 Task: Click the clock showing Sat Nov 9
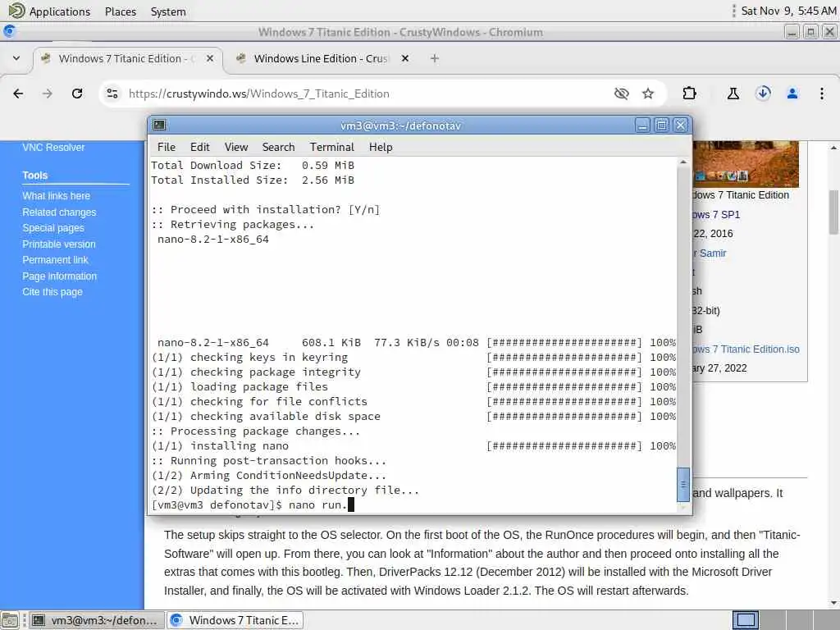point(788,11)
